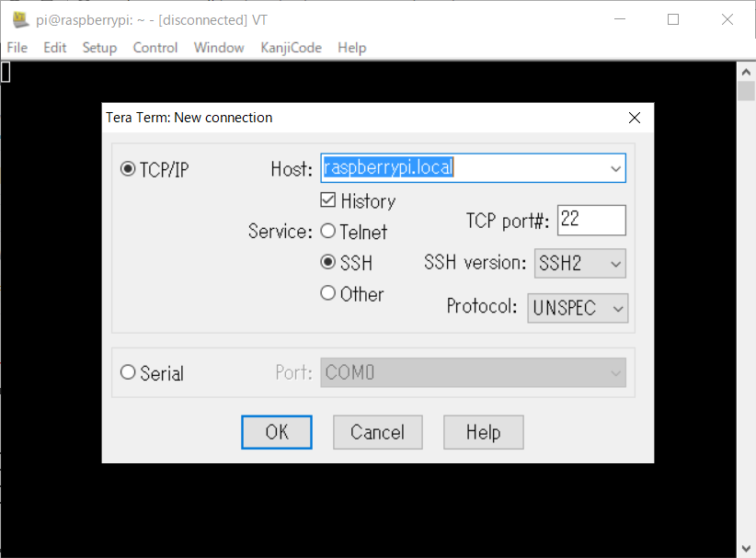Click the terminal scrollbar down arrow

[x=747, y=549]
